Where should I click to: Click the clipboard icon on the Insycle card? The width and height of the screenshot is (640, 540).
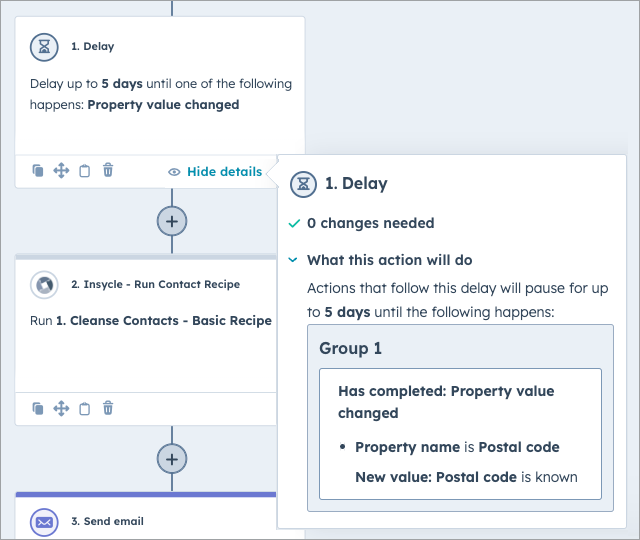click(x=84, y=408)
